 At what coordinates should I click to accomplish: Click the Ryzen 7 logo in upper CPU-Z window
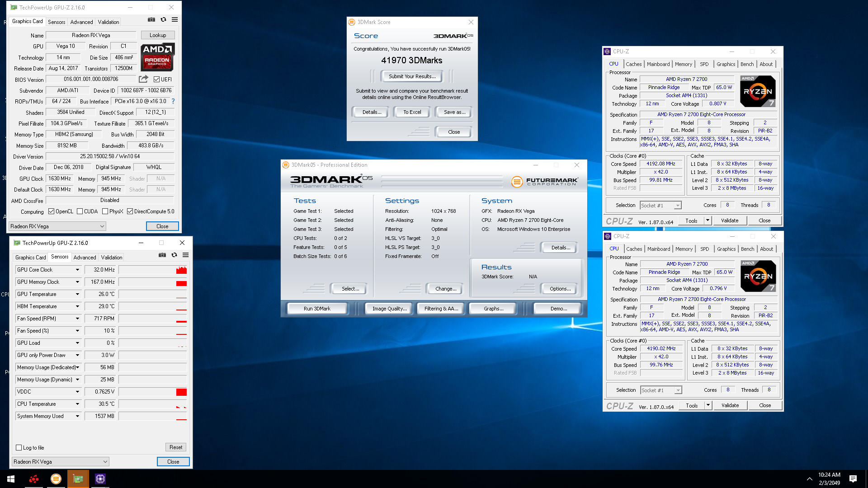tap(758, 91)
